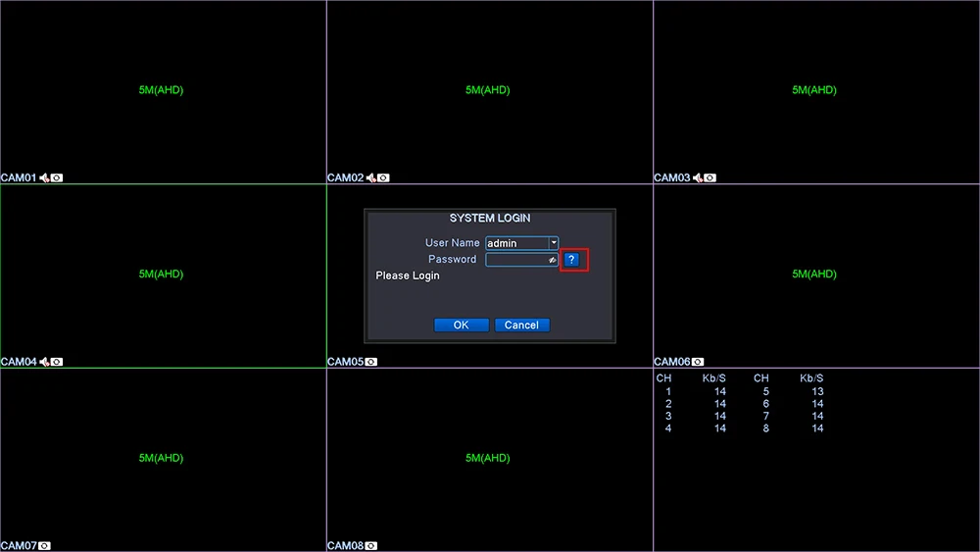Click 5M(AHD) text in CAM03 view
Screen dimensions: 980x552
point(814,90)
